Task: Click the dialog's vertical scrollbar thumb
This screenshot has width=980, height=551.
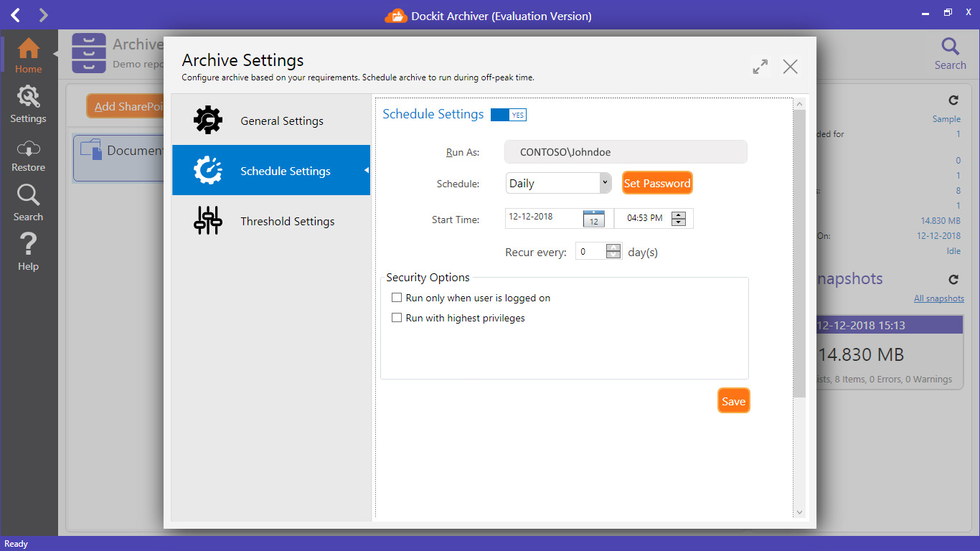Action: (800, 254)
